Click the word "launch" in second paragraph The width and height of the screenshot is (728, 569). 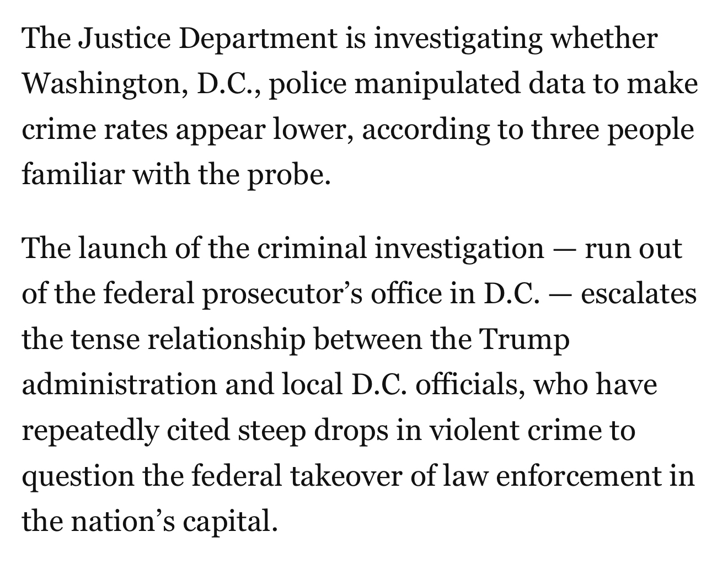point(122,248)
